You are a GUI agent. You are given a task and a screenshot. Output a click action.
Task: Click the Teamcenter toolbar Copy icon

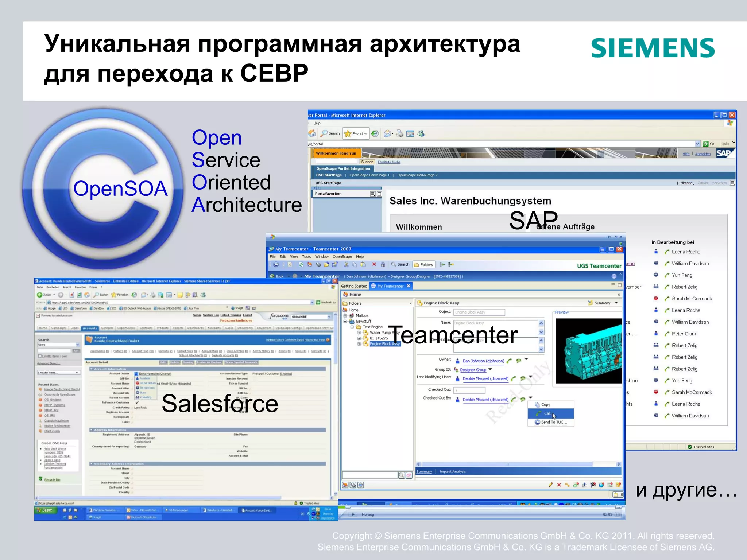[355, 264]
